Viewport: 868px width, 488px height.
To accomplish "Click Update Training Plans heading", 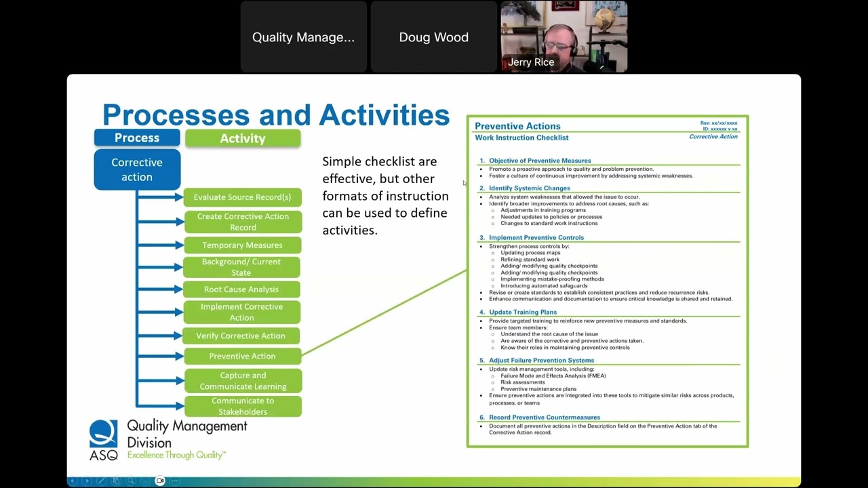I will (523, 312).
